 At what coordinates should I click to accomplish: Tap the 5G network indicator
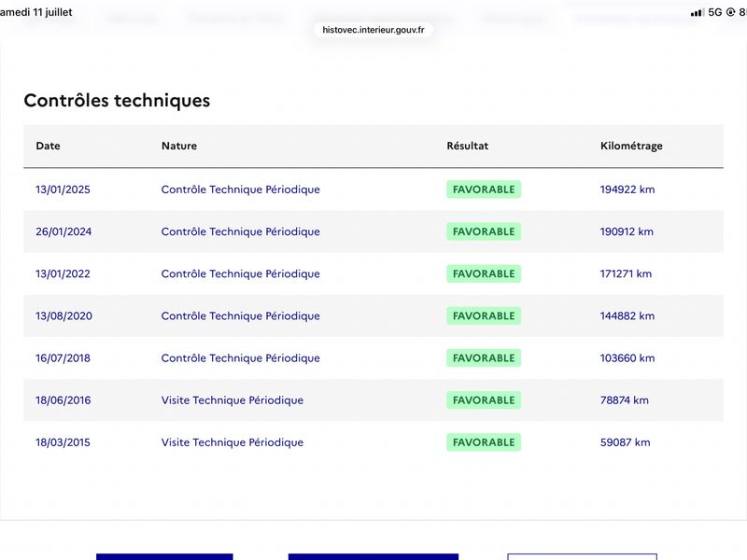714,12
